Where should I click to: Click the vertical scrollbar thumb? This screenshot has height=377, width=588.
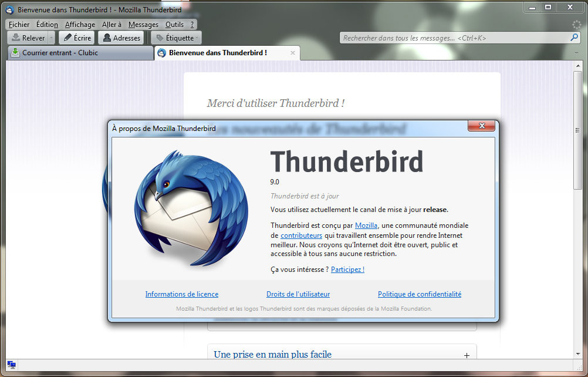(x=577, y=130)
